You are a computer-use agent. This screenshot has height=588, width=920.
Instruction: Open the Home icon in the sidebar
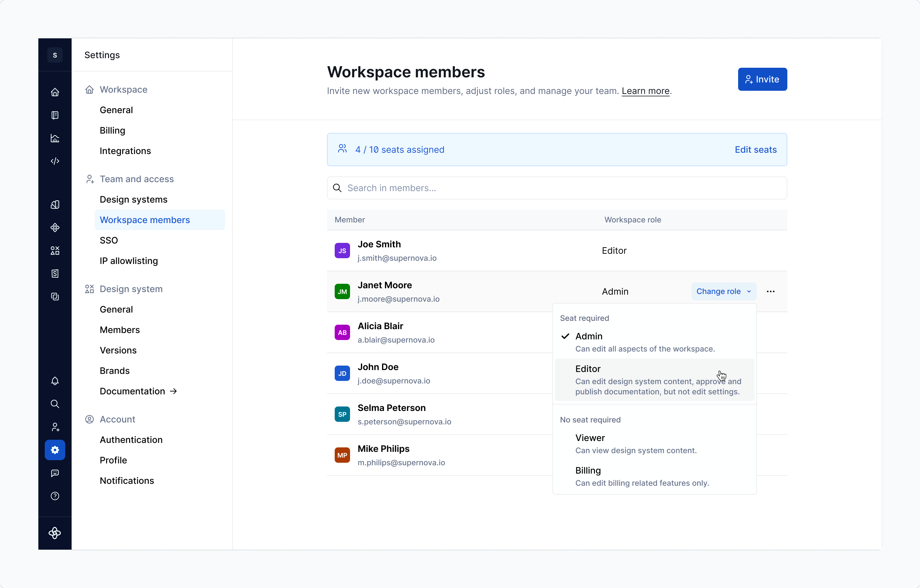click(x=55, y=92)
